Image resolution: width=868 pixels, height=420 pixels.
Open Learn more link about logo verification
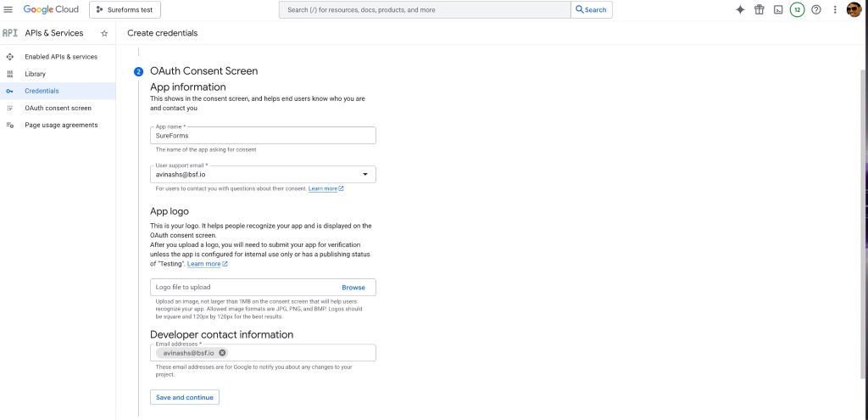click(207, 264)
